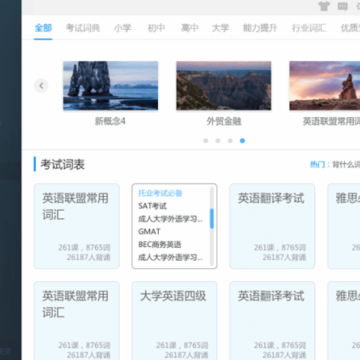Open the 大学英语四级 word list card
This screenshot has width=360, height=360.
pyautogui.click(x=174, y=320)
